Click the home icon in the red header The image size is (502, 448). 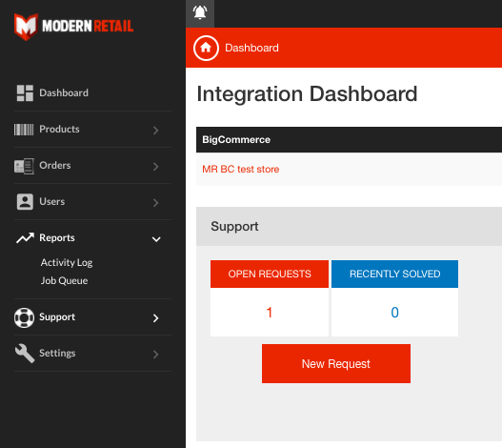click(x=206, y=48)
